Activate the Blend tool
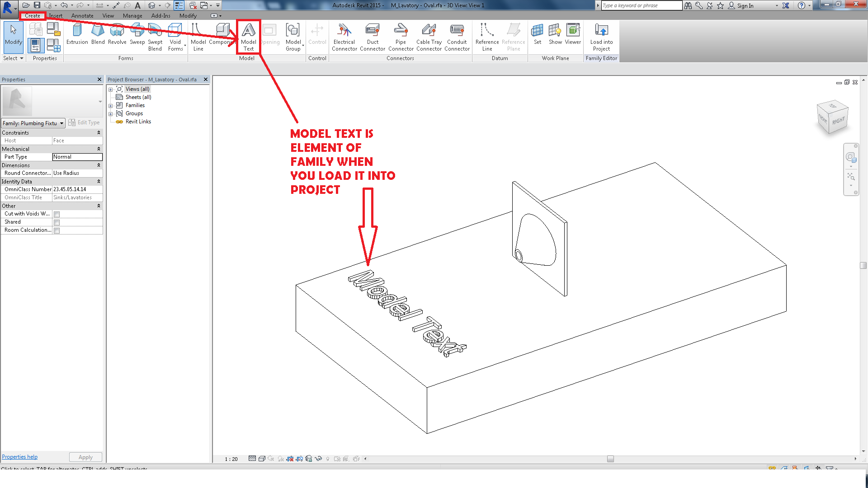This screenshot has height=488, width=868. tap(98, 36)
